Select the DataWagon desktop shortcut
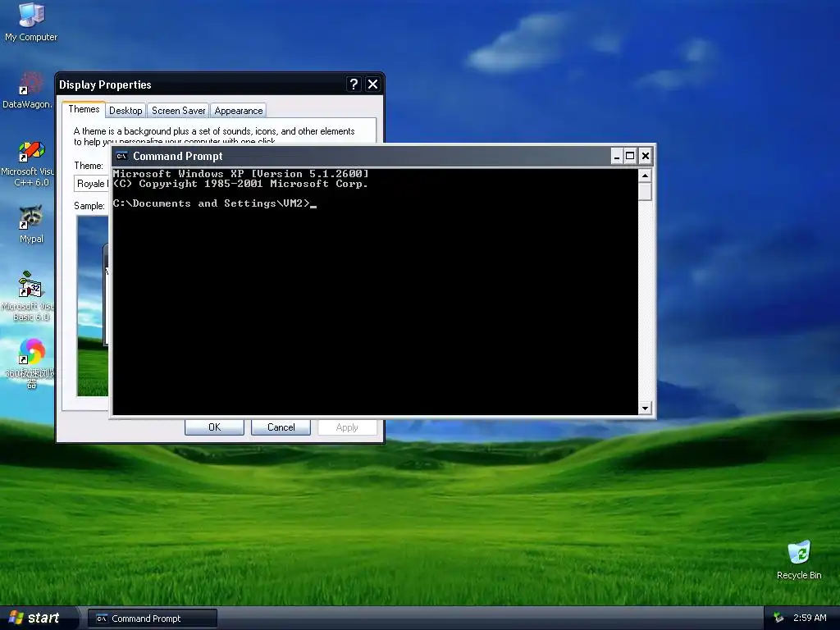Image resolution: width=840 pixels, height=630 pixels. click(28, 90)
